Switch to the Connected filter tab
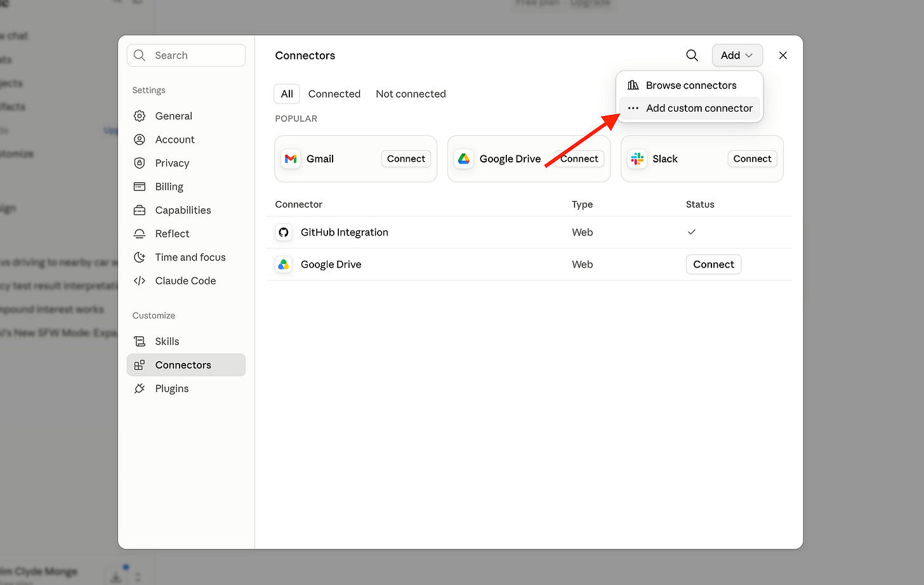This screenshot has width=924, height=585. [334, 94]
